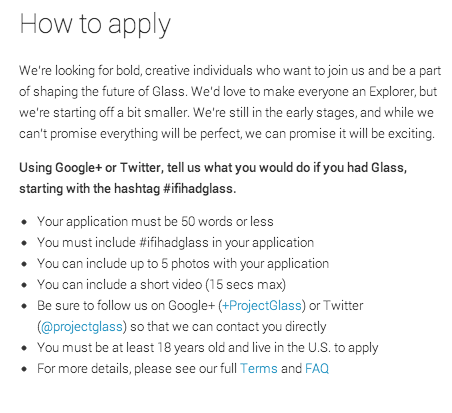Viewport: 452px width, 413px height.
Task: Open the full Terms link
Action: pyautogui.click(x=259, y=369)
